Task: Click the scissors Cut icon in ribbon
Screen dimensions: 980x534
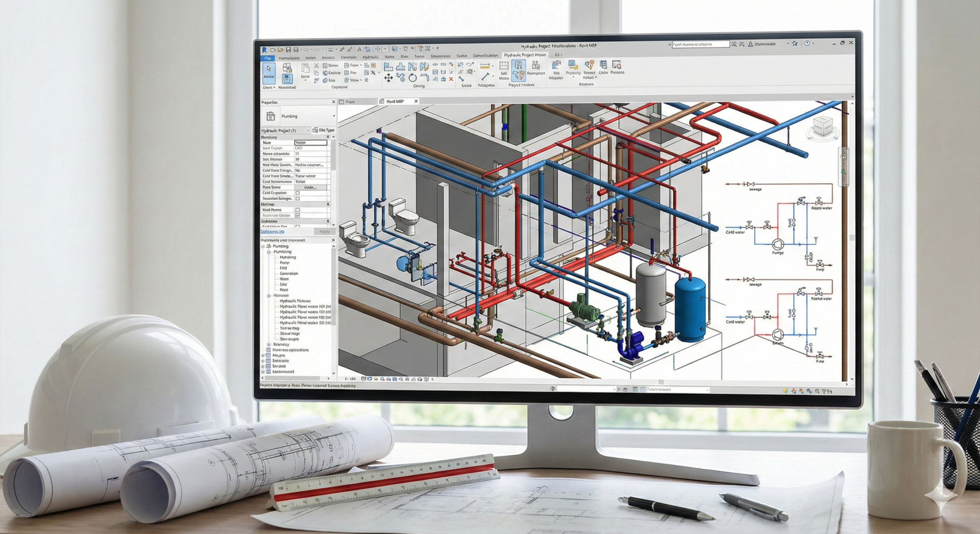Action: coord(316,66)
